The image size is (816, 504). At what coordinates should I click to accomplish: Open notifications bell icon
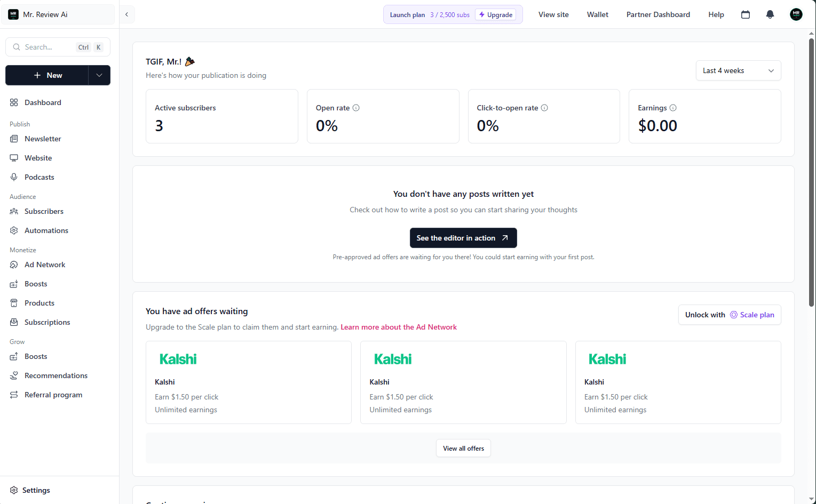(770, 14)
